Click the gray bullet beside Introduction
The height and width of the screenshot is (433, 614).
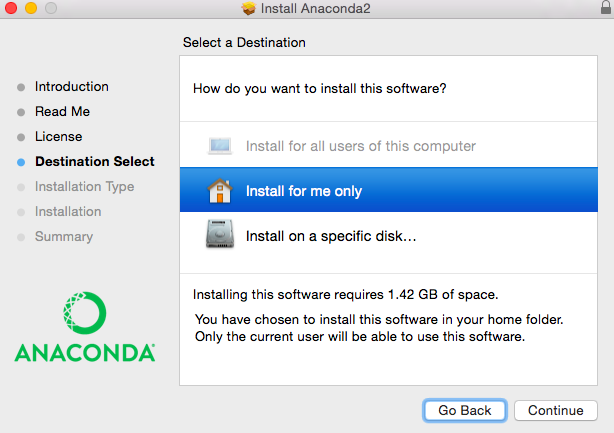click(21, 87)
